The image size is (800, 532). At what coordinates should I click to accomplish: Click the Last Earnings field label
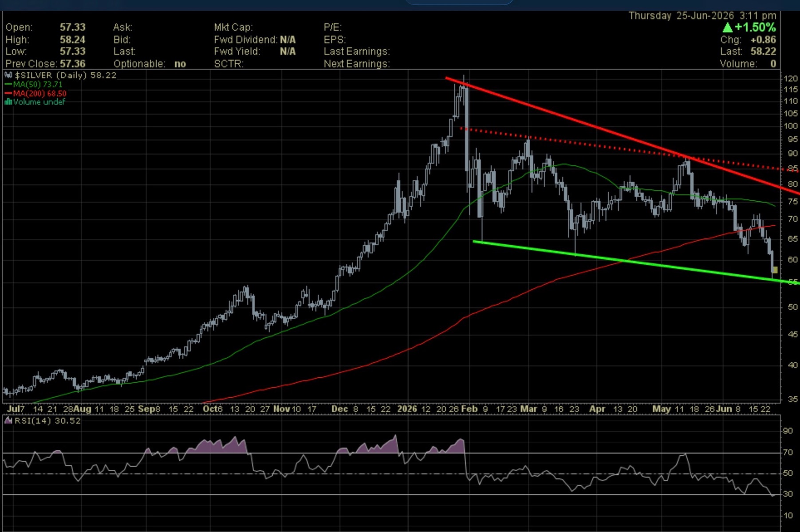357,51
